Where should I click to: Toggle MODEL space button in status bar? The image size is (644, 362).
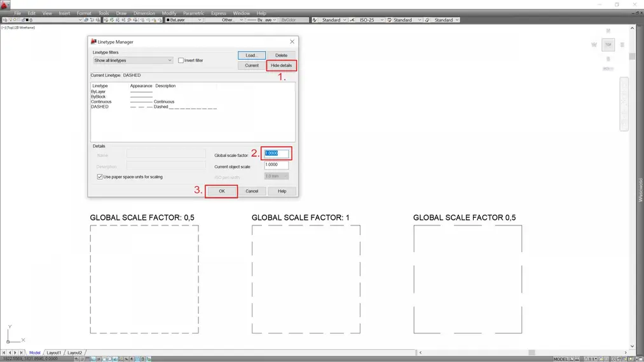coord(560,359)
